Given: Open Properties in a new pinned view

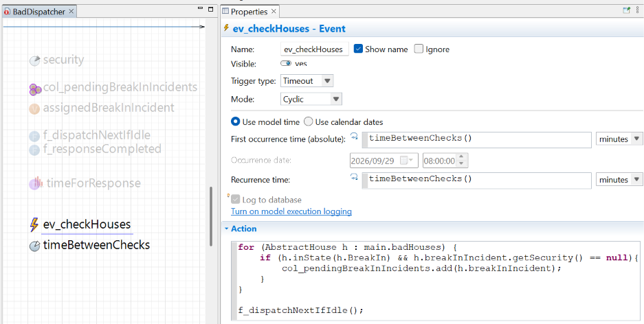Looking at the screenshot, I should pyautogui.click(x=626, y=11).
